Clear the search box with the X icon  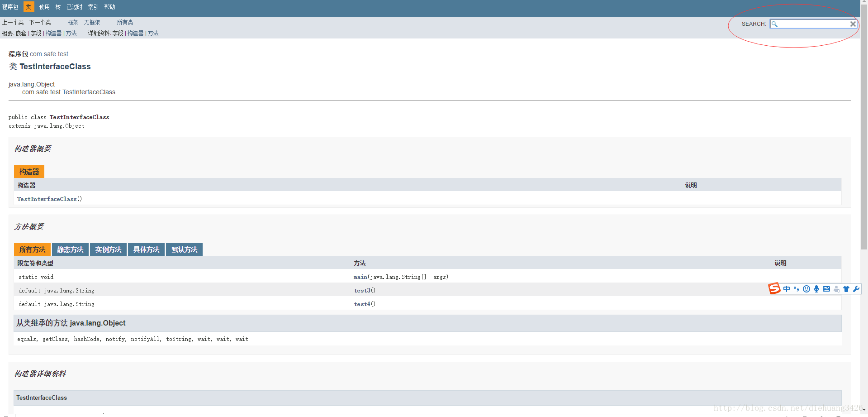(x=853, y=24)
